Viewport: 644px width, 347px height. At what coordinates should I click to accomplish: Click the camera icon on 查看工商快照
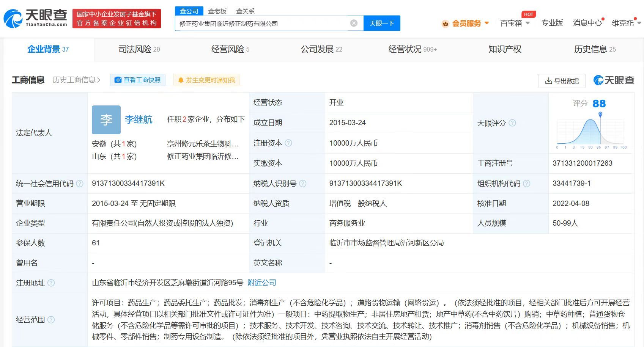click(x=119, y=80)
